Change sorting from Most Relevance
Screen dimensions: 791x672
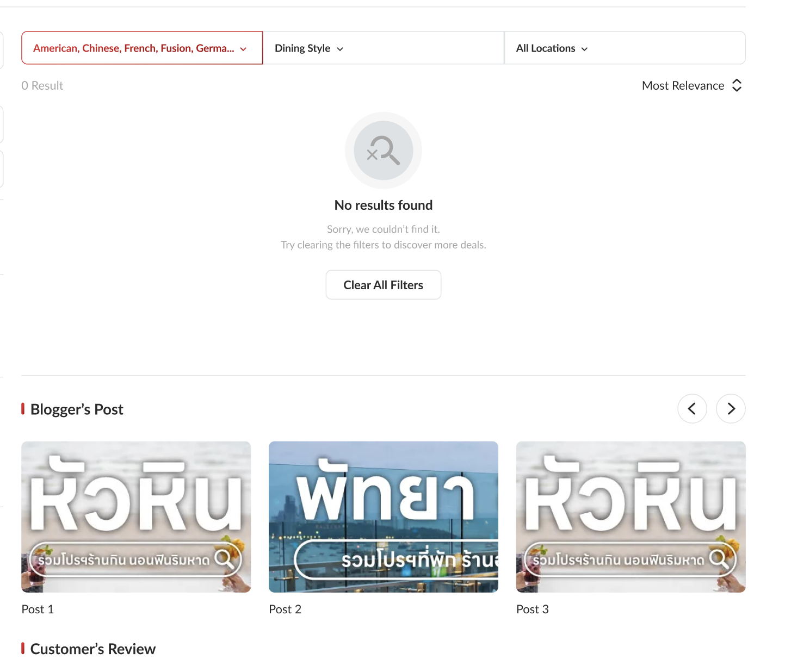pos(683,85)
